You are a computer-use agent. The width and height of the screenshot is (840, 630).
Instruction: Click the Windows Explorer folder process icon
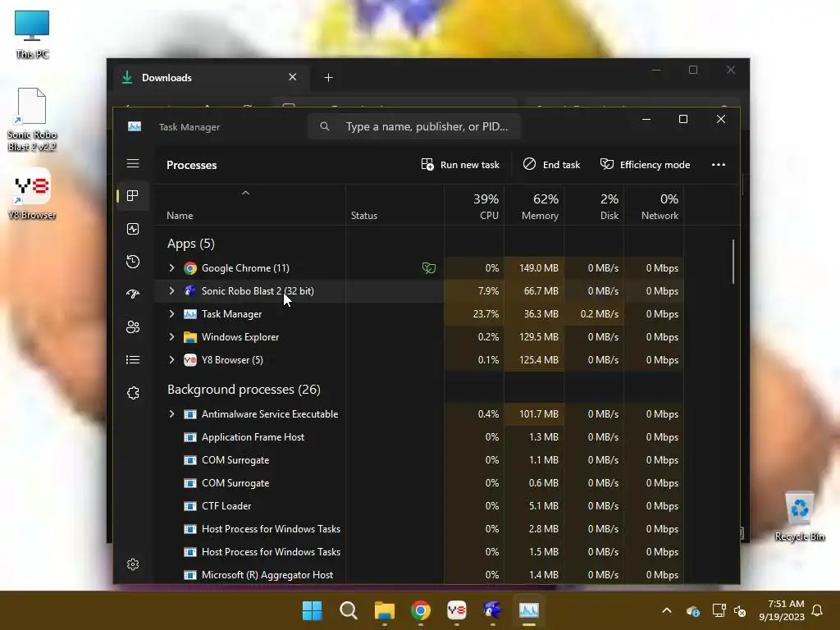click(x=190, y=337)
